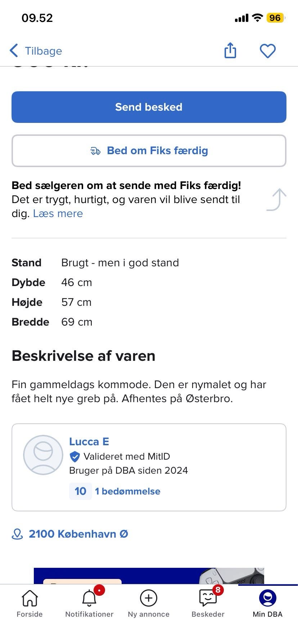Open the Læs mere link
Screen dimensions: 298x644
(x=58, y=213)
